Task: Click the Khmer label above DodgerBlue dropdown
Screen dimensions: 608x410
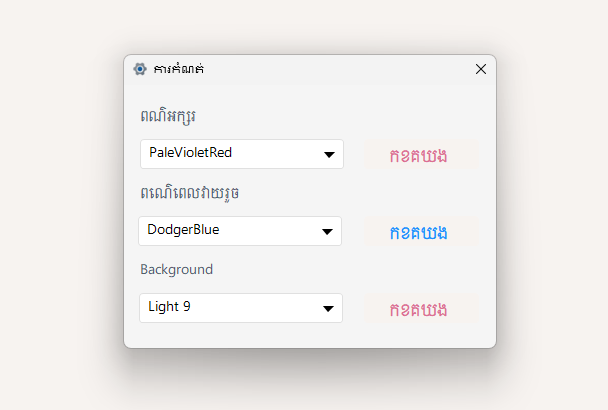Action: click(x=190, y=192)
